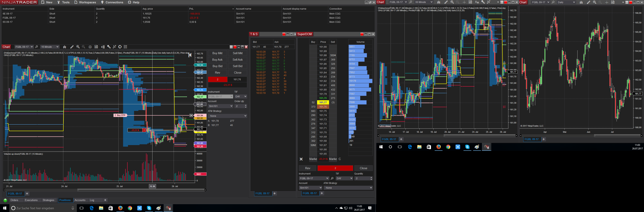This screenshot has height=212, width=644.
Task: Open the bar style icon in the 15 Minute chart
Action: [64, 47]
